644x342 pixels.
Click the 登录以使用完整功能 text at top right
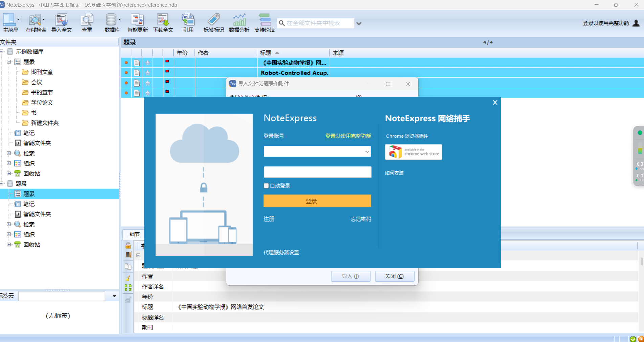606,23
